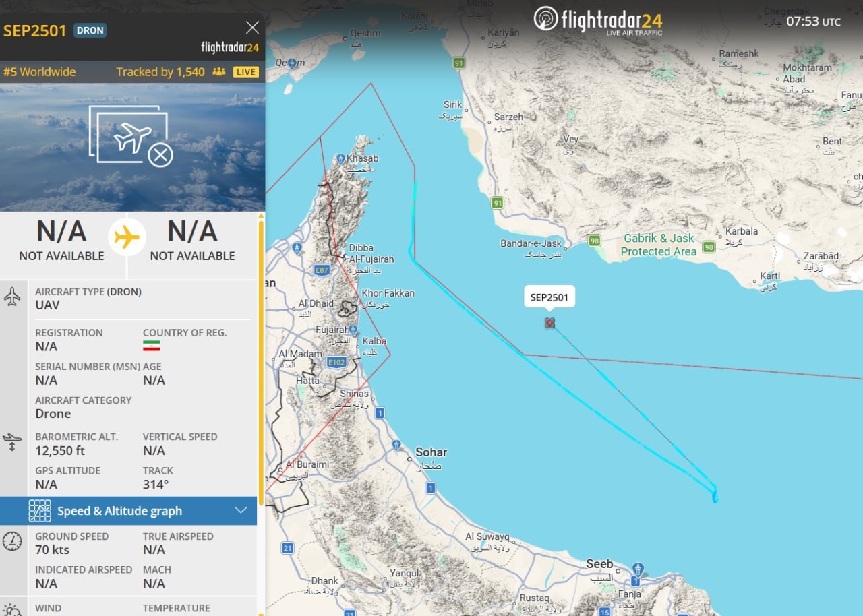Click the Kariyān town label

(504, 32)
